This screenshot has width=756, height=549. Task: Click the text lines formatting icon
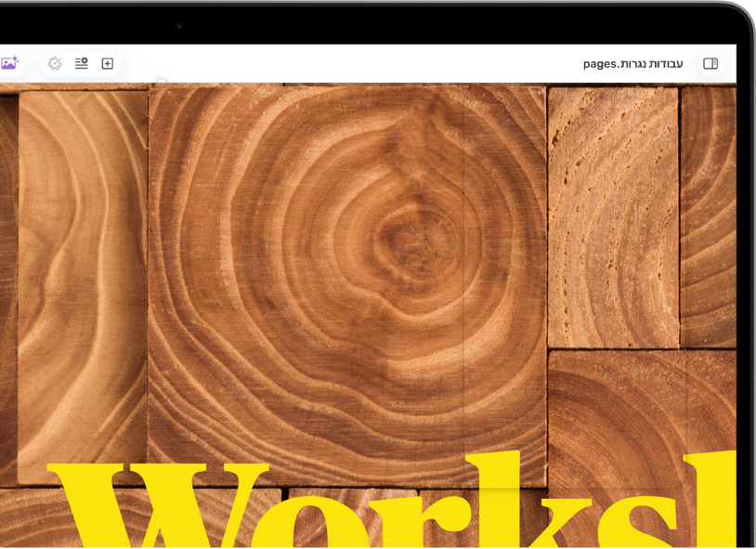click(x=82, y=63)
